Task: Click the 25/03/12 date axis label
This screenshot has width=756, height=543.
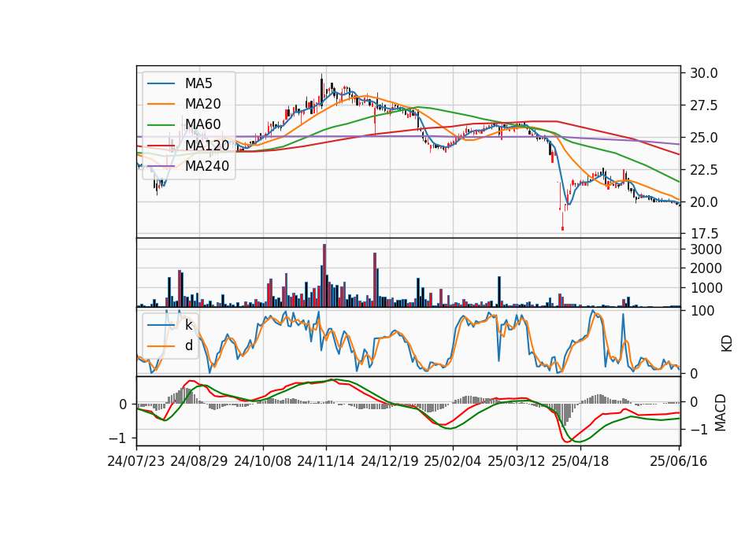Action: (x=517, y=461)
